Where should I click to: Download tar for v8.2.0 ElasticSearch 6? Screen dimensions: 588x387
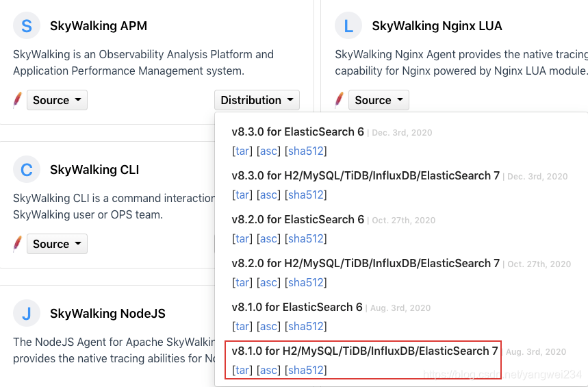coord(242,239)
